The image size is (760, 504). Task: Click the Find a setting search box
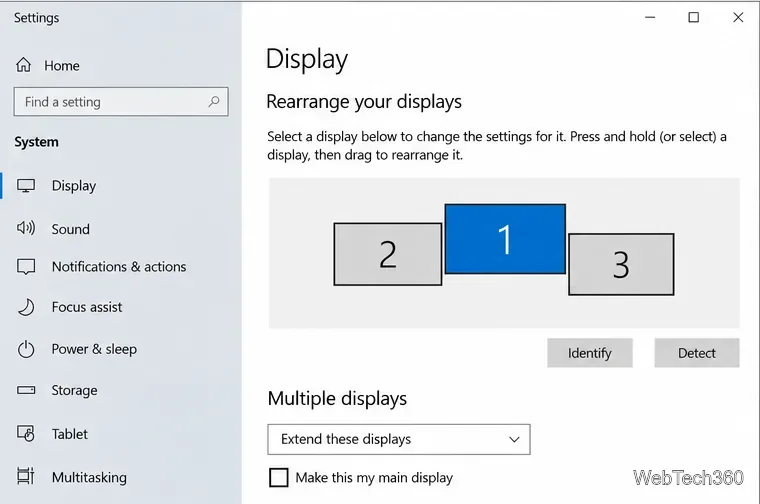tap(121, 101)
